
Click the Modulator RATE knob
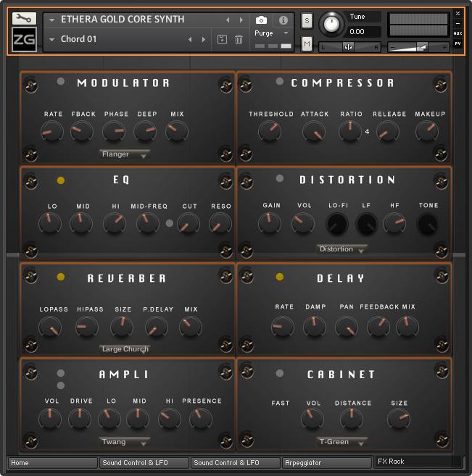[52, 131]
